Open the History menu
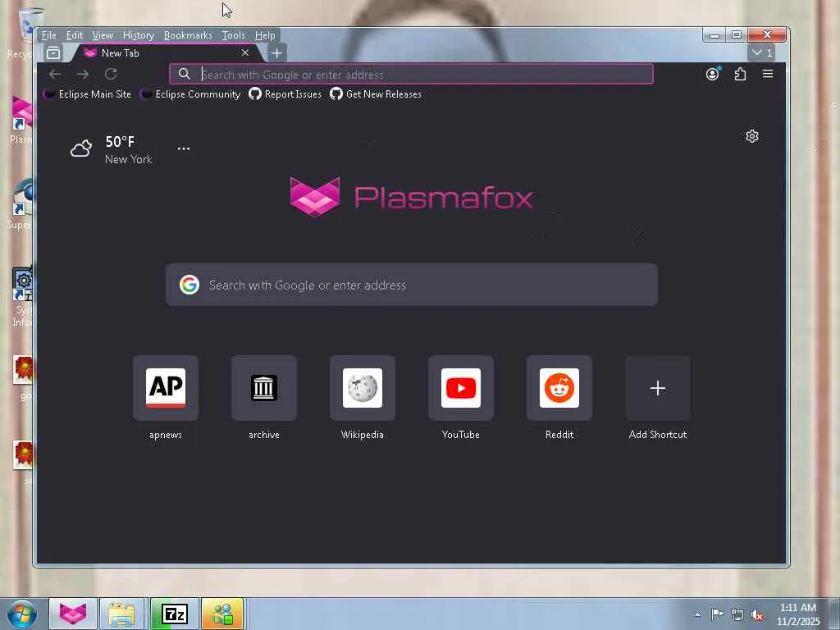The width and height of the screenshot is (840, 630). pyautogui.click(x=138, y=35)
